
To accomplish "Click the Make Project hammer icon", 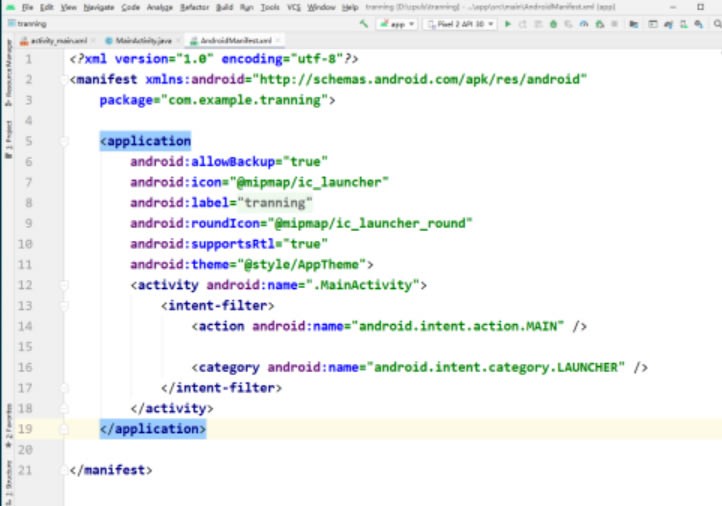I will tap(364, 23).
